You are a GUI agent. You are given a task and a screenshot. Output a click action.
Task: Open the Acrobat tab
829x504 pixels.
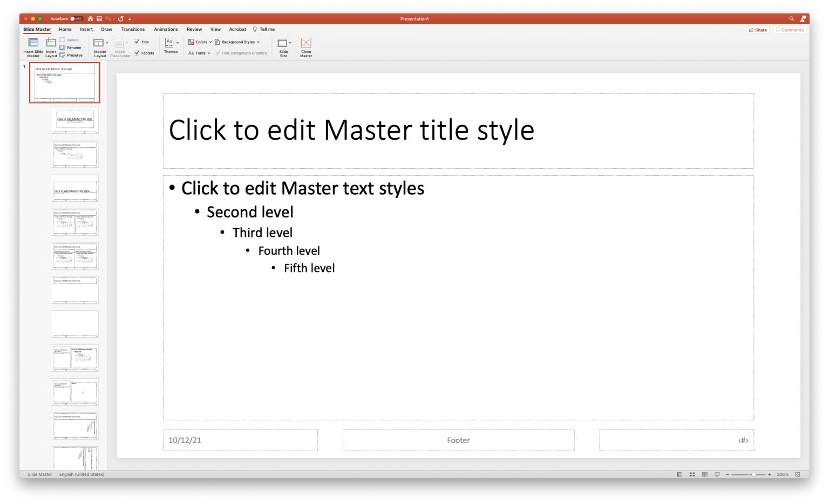click(237, 30)
